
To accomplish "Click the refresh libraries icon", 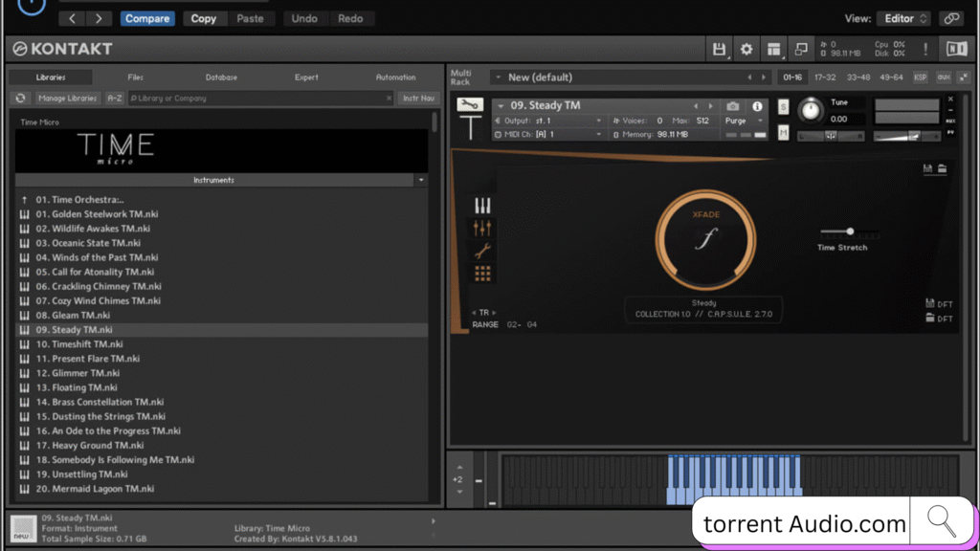I will [20, 98].
